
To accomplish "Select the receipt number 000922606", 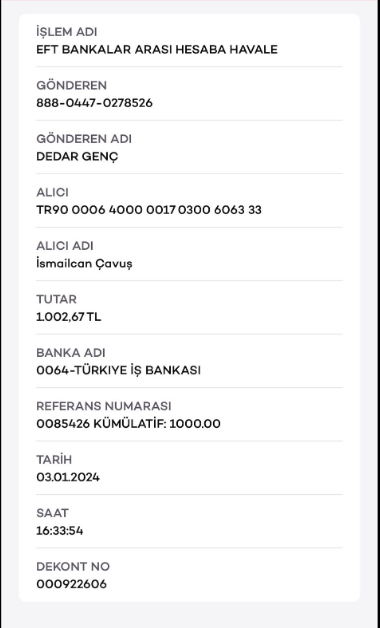I will (71, 584).
